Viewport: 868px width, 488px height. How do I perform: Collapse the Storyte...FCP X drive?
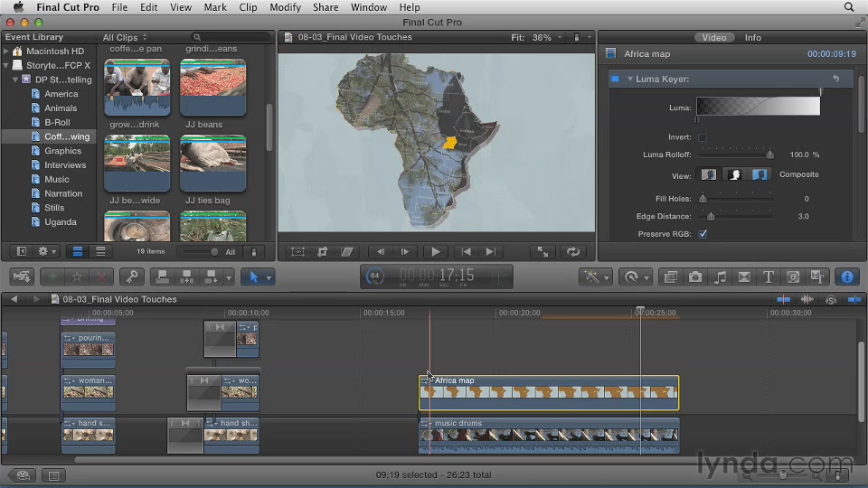pos(6,65)
